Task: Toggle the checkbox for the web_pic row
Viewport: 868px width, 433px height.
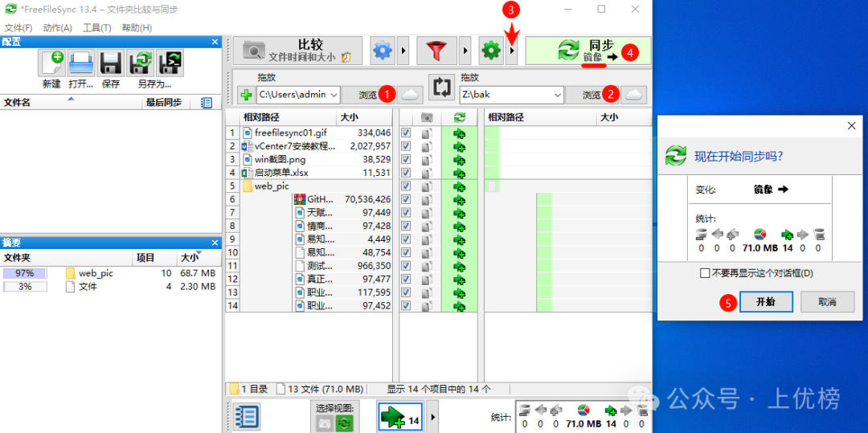Action: (406, 186)
